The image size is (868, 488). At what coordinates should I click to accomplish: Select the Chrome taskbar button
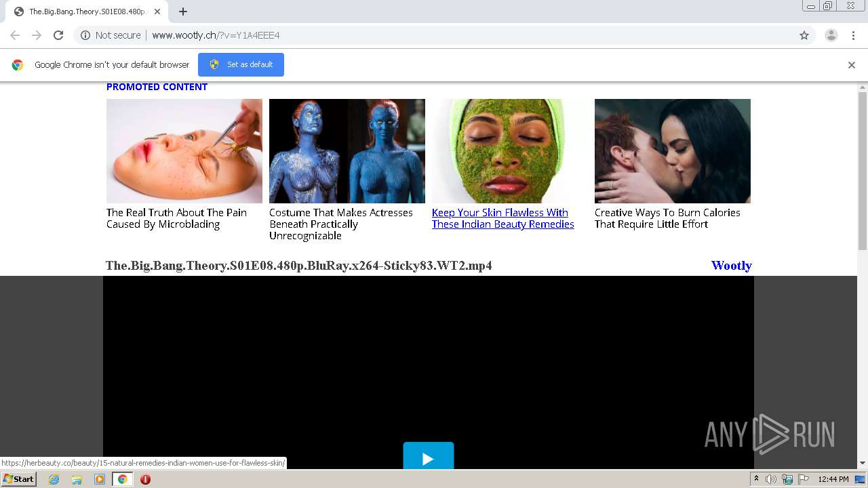tap(122, 479)
